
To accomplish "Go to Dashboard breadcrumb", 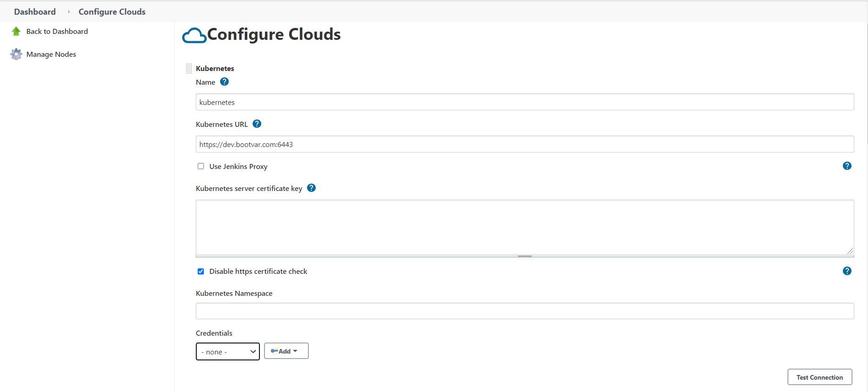I will [35, 11].
